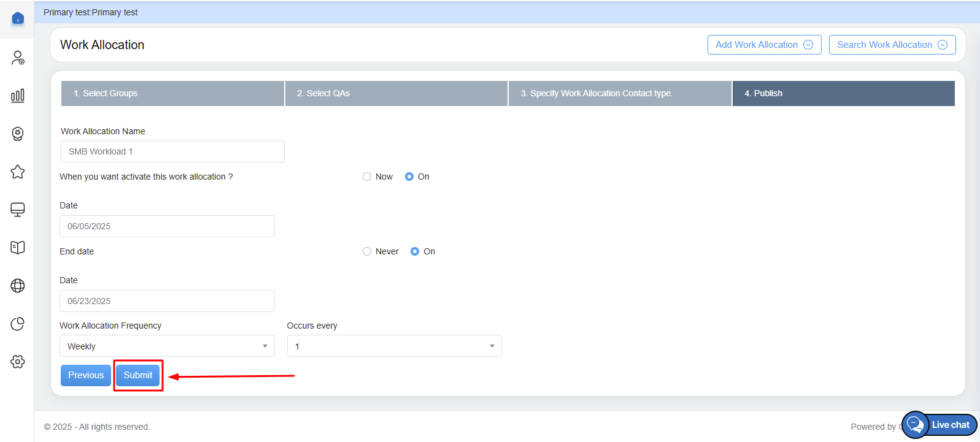This screenshot has width=980, height=442.
Task: Click the Work Allocation Name field
Action: tap(172, 151)
